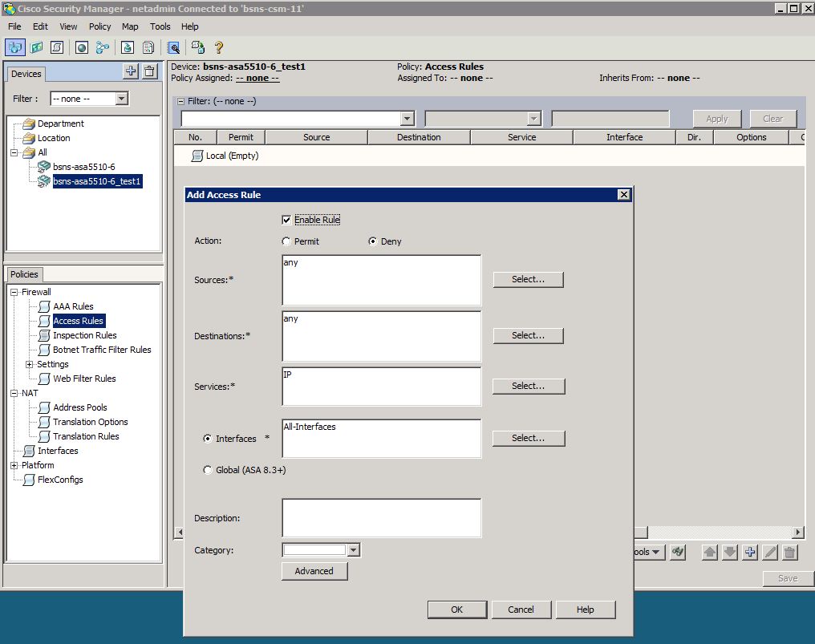Open Translation Options under NAT
This screenshot has height=644, width=815.
[91, 422]
